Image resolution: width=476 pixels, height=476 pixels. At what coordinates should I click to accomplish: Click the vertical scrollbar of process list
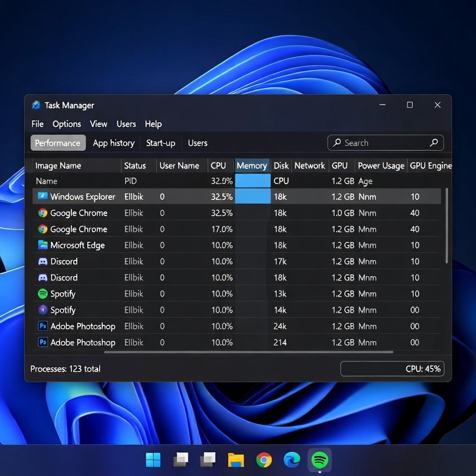447,226
